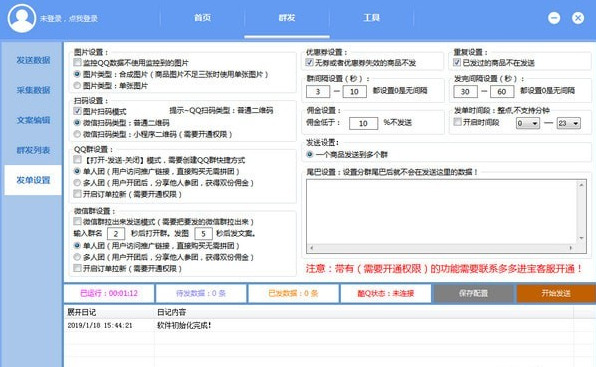The height and width of the screenshot is (367, 596).
Task: Click the tail text box's left scroll arrow
Action: (312, 248)
